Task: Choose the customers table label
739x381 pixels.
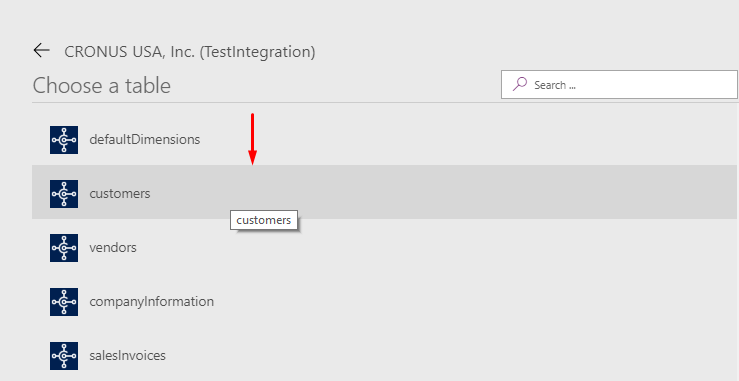Action: pyautogui.click(x=120, y=194)
